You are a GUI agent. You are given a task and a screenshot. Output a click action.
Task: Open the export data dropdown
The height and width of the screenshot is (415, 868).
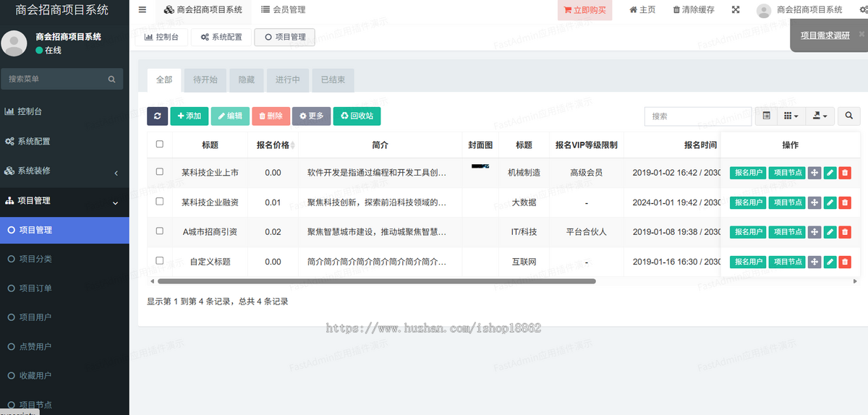tap(820, 116)
